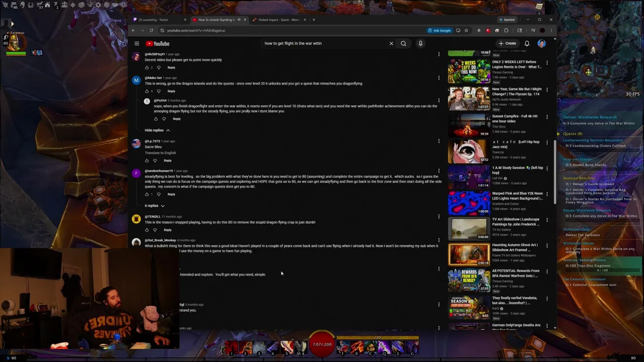
Task: Click the red health orb on action bar
Action: 322,344
